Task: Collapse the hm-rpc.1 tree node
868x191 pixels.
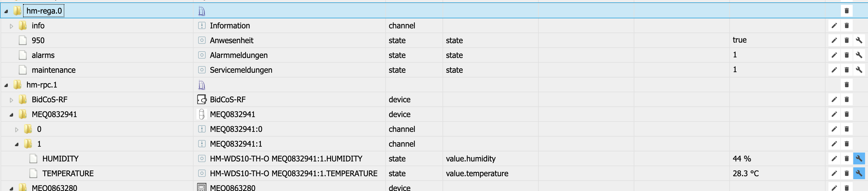Action: tap(6, 85)
